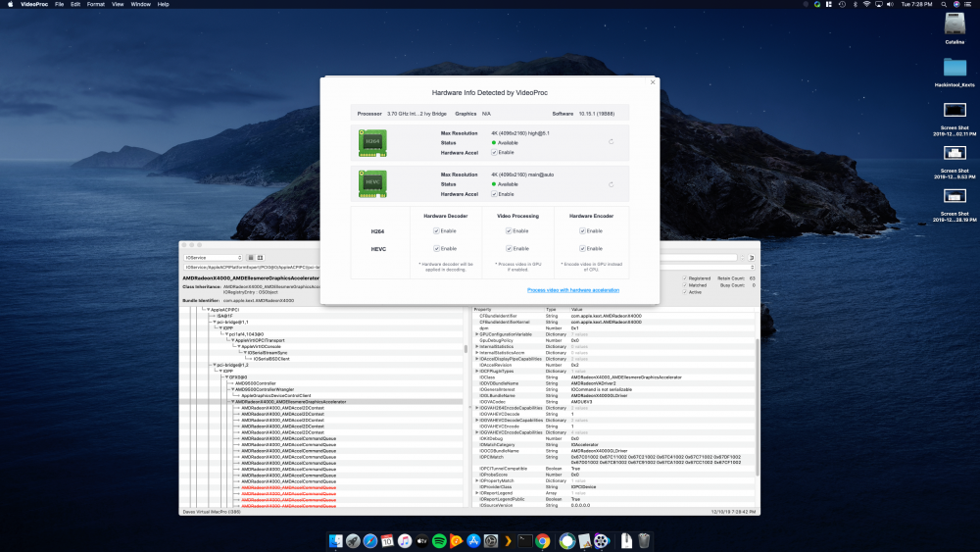Open the Edit menu
This screenshot has width=980, height=552.
point(75,4)
